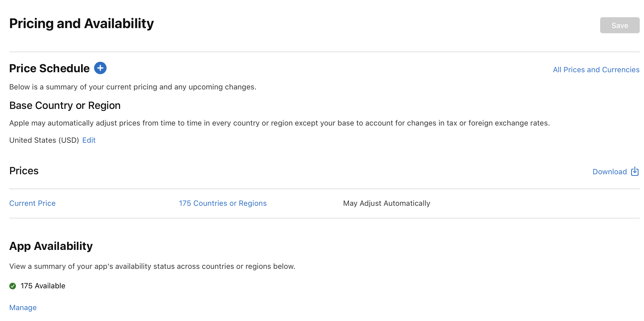Click the Price Schedule heading
The image size is (644, 321).
click(x=49, y=68)
